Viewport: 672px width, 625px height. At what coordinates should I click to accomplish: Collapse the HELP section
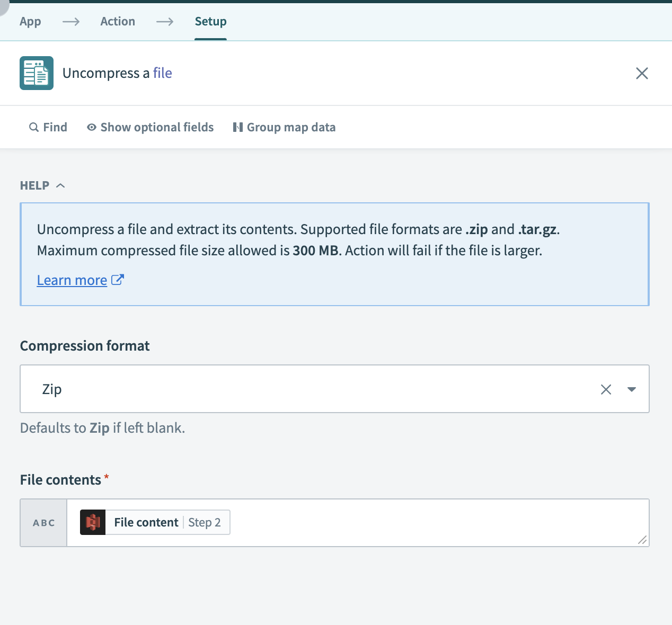point(60,185)
